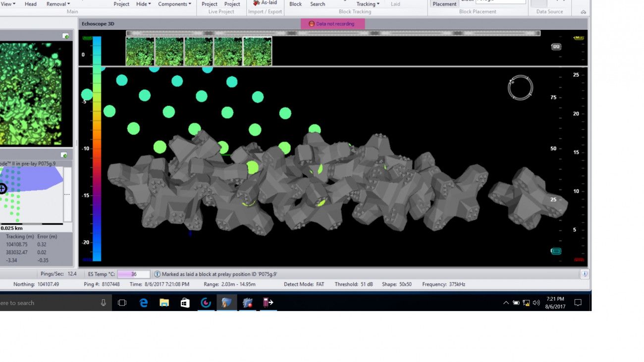644x362 pixels.
Task: Click error value -0.35
Action: coord(43,260)
